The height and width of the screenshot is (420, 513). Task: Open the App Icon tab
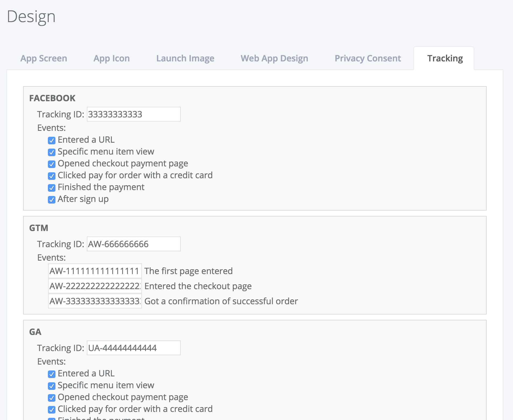click(x=111, y=58)
